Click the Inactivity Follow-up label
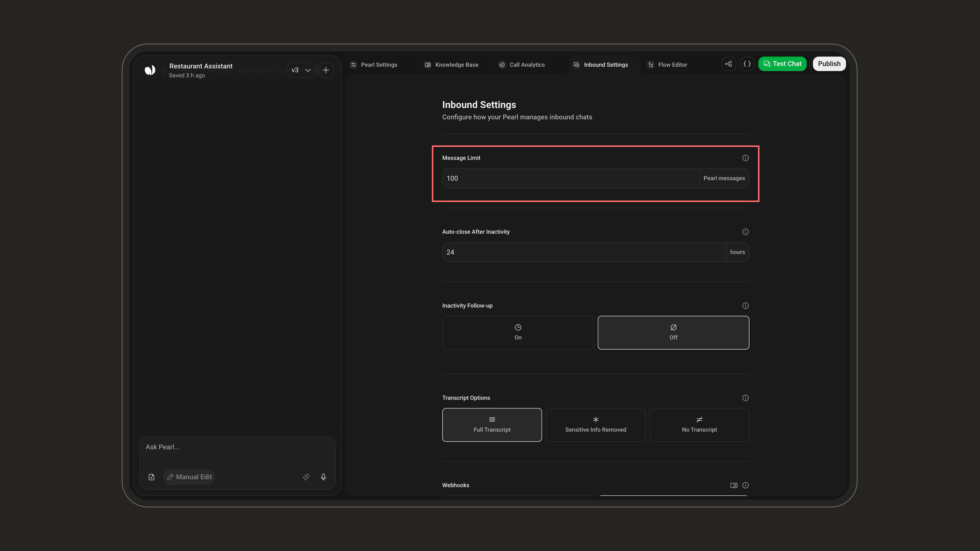This screenshot has width=980, height=551. [467, 306]
